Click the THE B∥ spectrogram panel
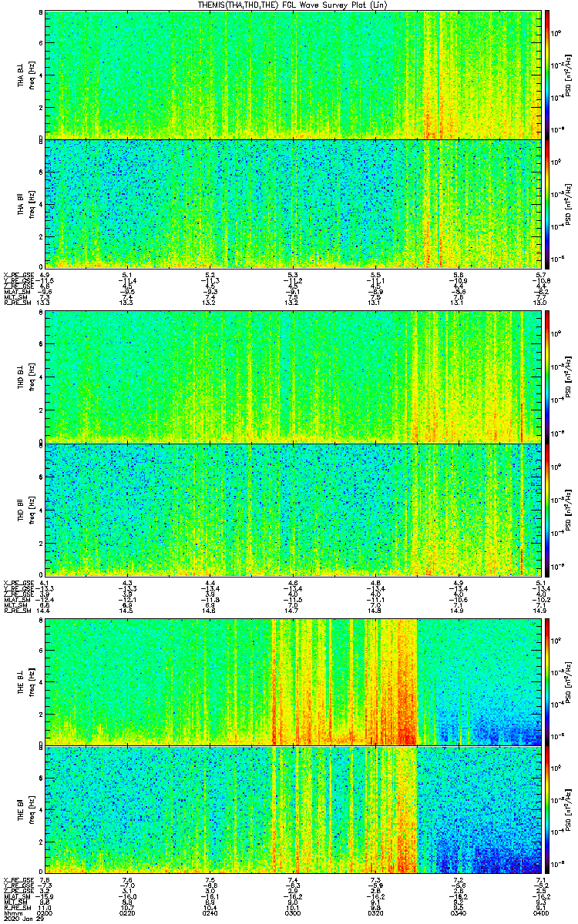The height and width of the screenshot is (924, 578). point(293,811)
